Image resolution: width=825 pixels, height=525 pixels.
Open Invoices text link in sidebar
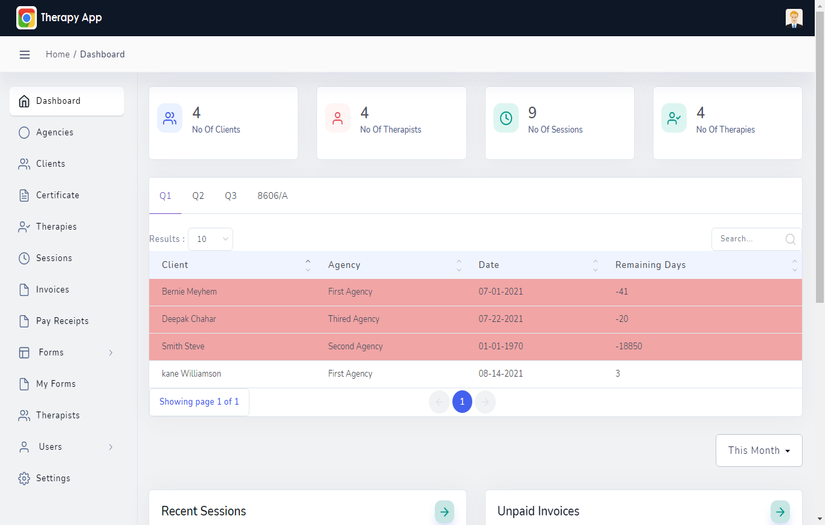coord(53,290)
